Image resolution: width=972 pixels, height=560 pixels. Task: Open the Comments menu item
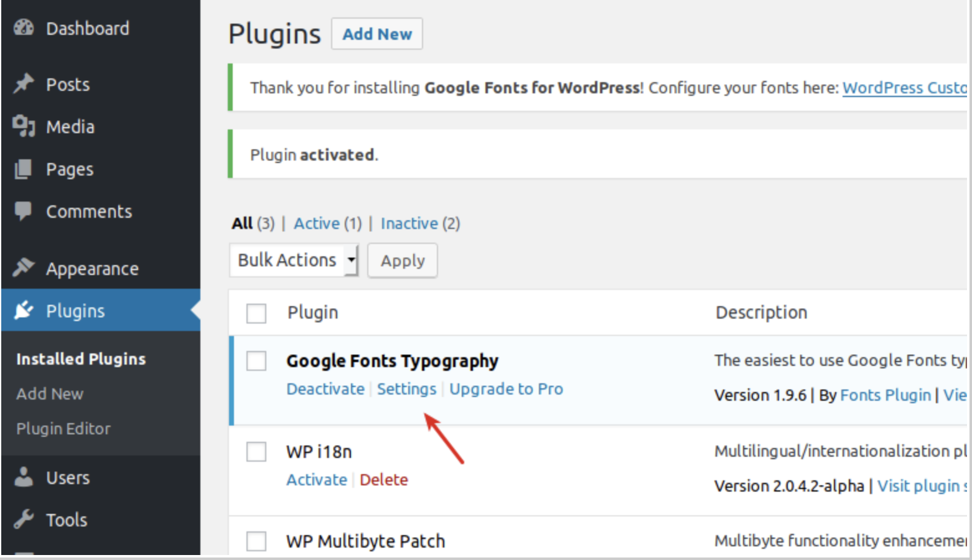(x=101, y=211)
